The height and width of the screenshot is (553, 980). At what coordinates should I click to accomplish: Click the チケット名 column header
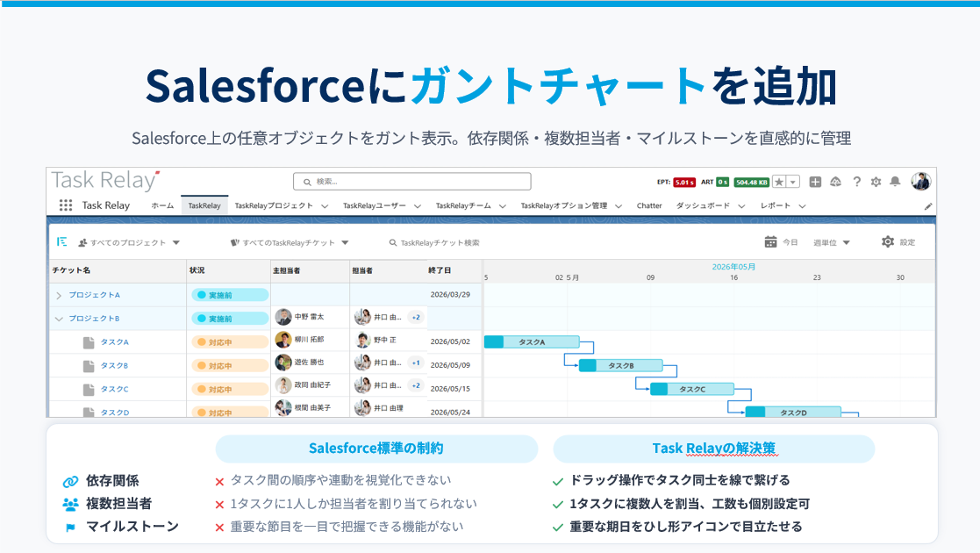point(71,270)
